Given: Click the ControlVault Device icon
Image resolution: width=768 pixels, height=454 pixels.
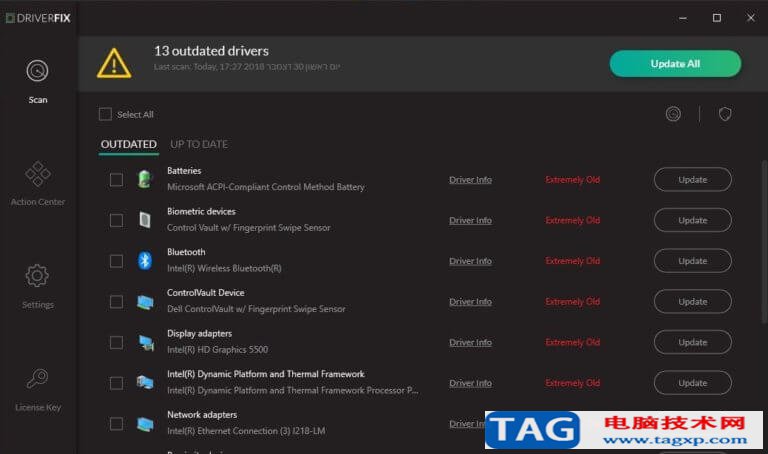Looking at the screenshot, I should click(145, 302).
